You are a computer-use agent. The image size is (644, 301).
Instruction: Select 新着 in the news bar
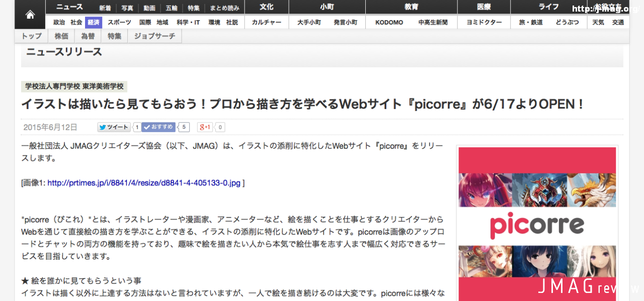(x=105, y=8)
